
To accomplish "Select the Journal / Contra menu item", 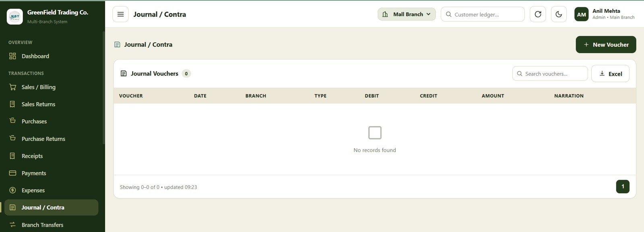I will tap(51, 207).
